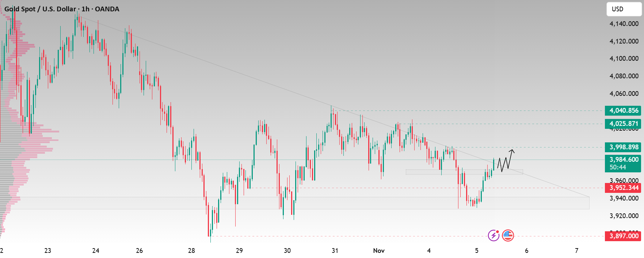The image size is (644, 258).
Task: Click the current price 3,984.600 countdown label
Action: point(623,163)
